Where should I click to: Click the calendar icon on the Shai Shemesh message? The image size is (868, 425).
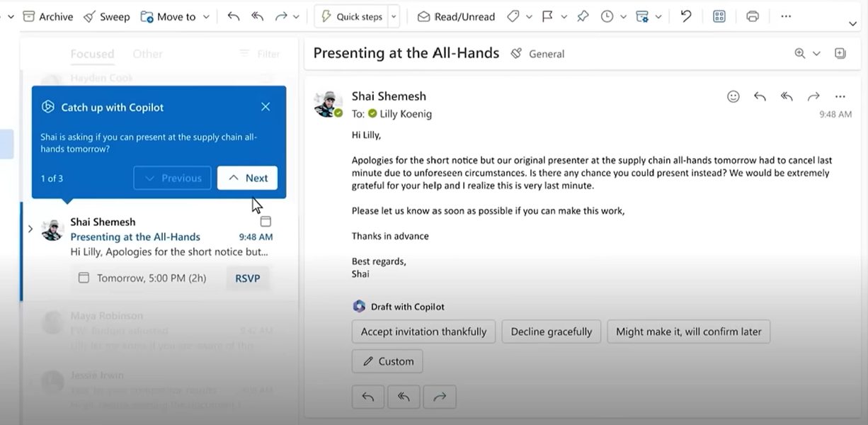265,222
